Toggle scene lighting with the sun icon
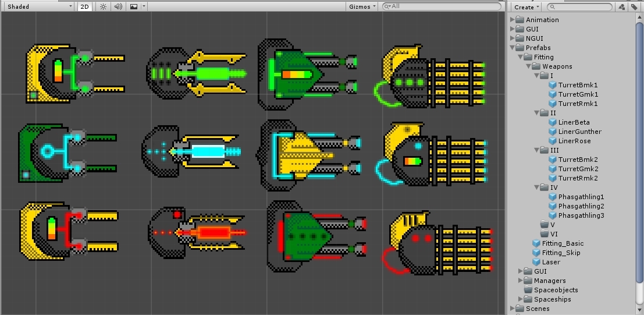 click(103, 6)
